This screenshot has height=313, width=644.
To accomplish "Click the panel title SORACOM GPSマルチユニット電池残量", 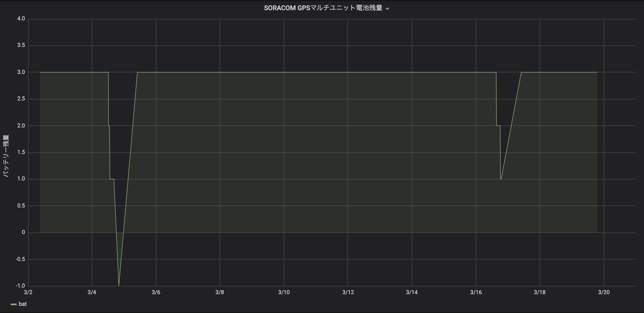I will coord(323,8).
